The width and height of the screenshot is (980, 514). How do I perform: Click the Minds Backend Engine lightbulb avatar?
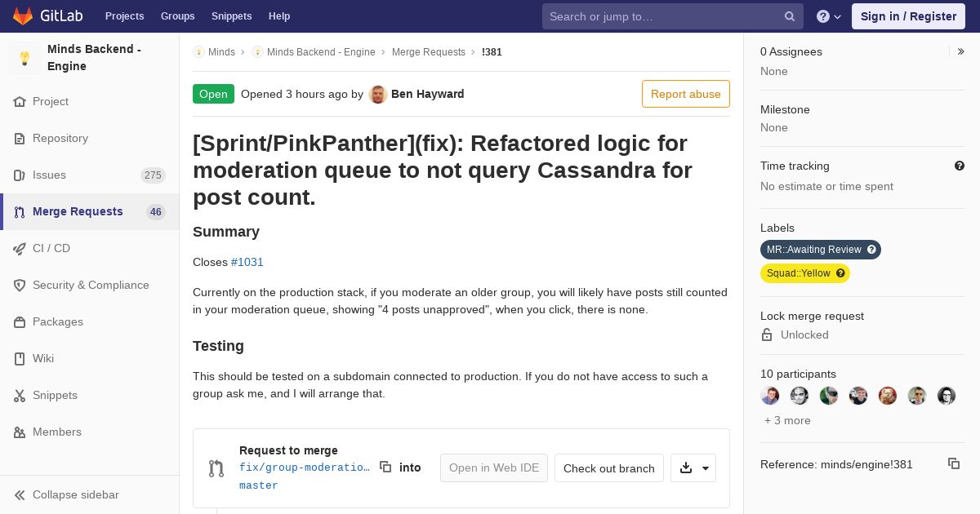[24, 58]
